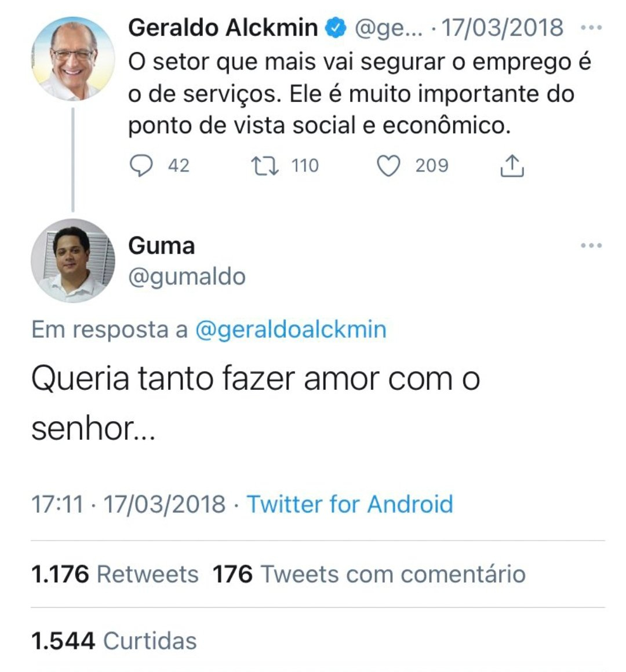
Task: Click the @gumaldo handle
Action: tap(187, 277)
